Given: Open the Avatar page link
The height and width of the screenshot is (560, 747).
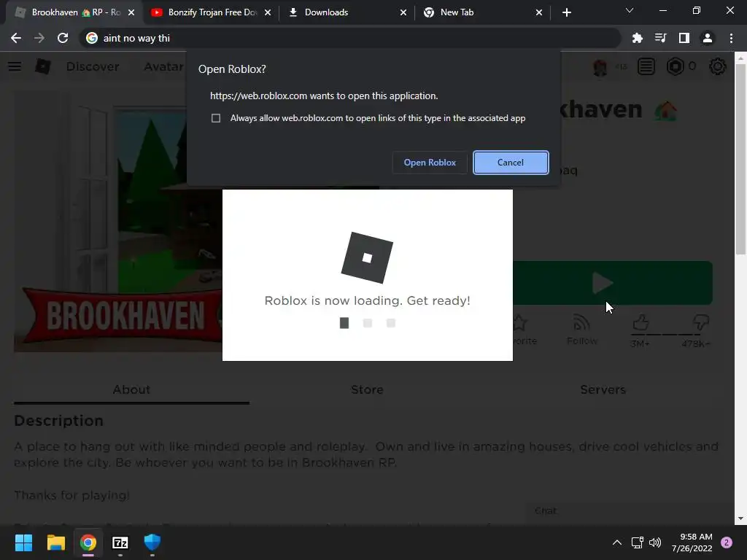Looking at the screenshot, I should (163, 66).
